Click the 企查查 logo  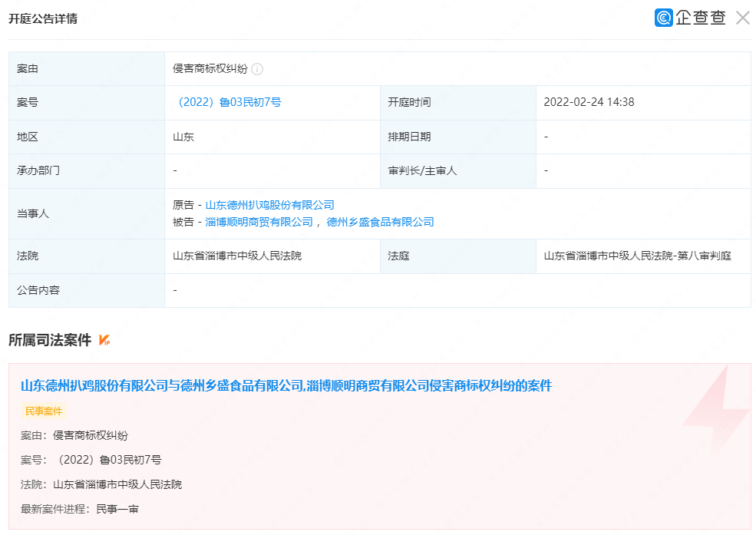689,18
